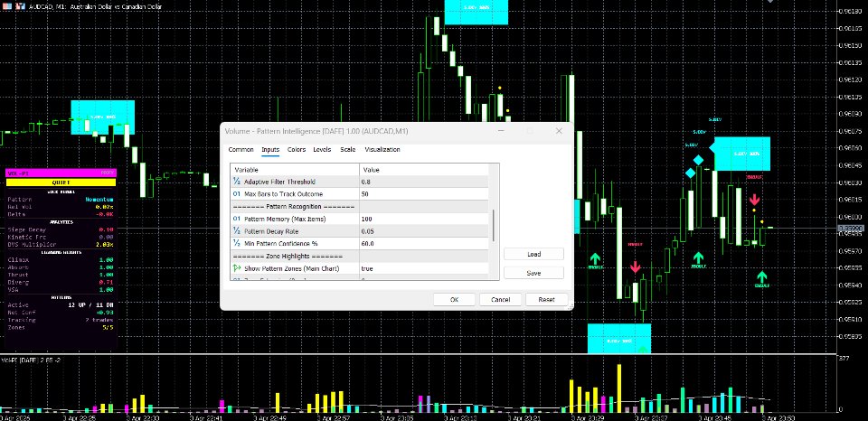Click the Momentum pattern value in dashboard
The image size is (868, 421).
[99, 199]
